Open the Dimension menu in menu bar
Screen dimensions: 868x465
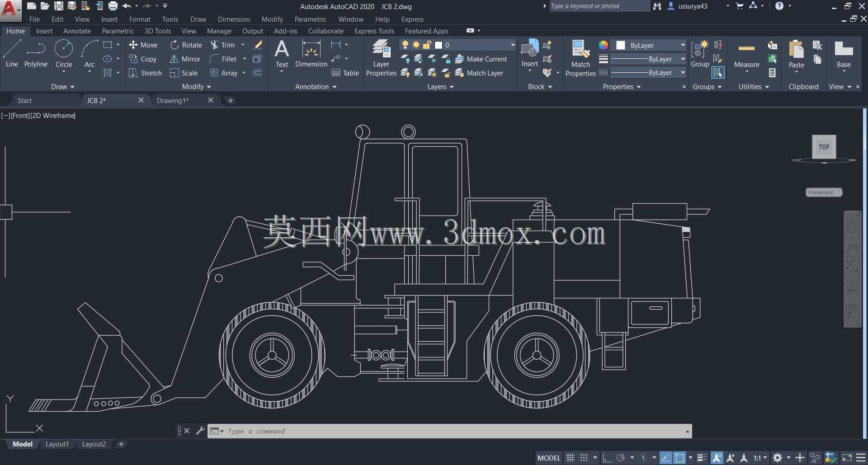click(x=234, y=19)
